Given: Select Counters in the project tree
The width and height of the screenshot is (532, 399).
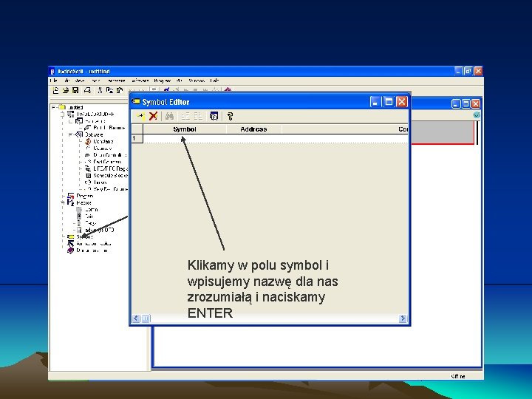Looking at the screenshot, I should pyautogui.click(x=102, y=149).
